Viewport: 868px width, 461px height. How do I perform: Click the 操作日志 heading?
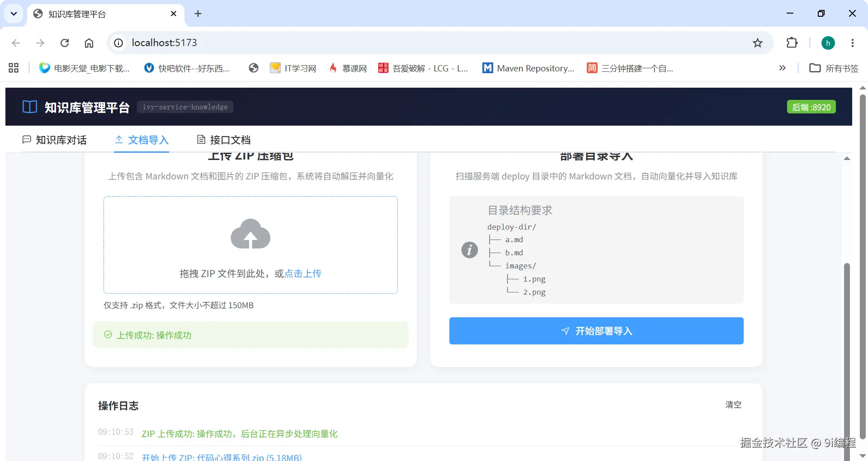point(118,406)
